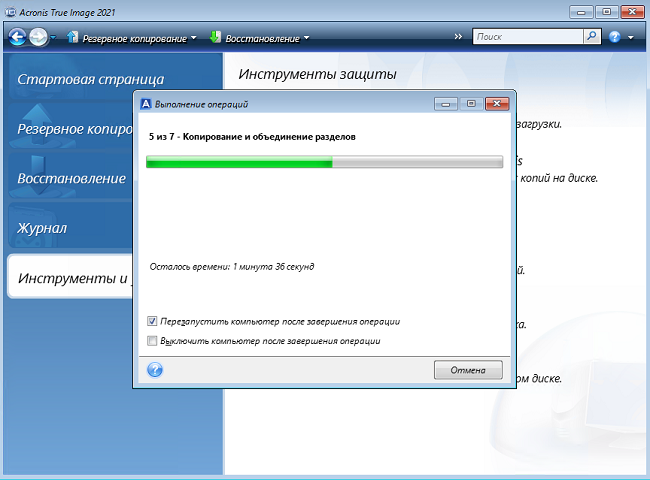Image resolution: width=650 pixels, height=480 pixels.
Task: Click the Acronis True Image title bar icon
Action: 10,12
